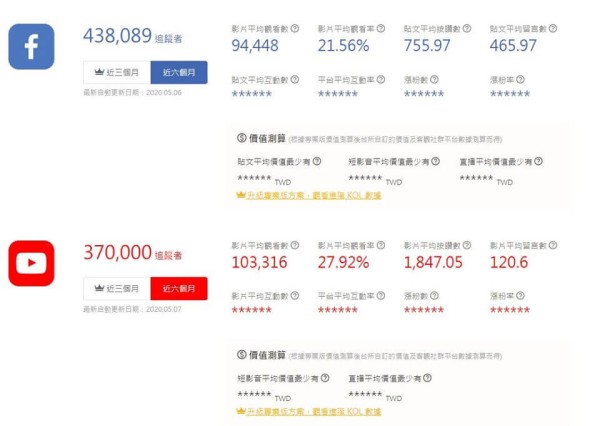Click the 21.56% value
The width and height of the screenshot is (600, 426).
pyautogui.click(x=343, y=46)
